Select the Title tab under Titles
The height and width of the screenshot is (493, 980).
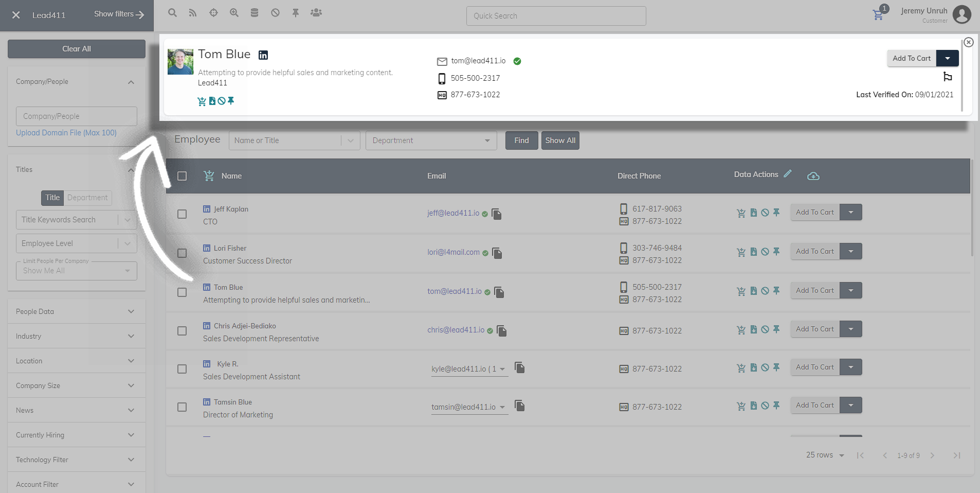(52, 198)
